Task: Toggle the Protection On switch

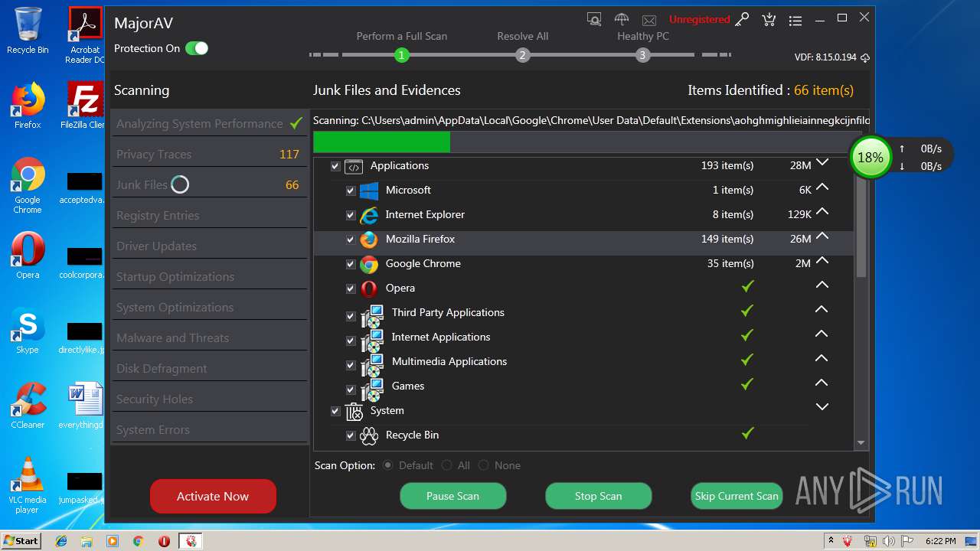Action: click(197, 48)
